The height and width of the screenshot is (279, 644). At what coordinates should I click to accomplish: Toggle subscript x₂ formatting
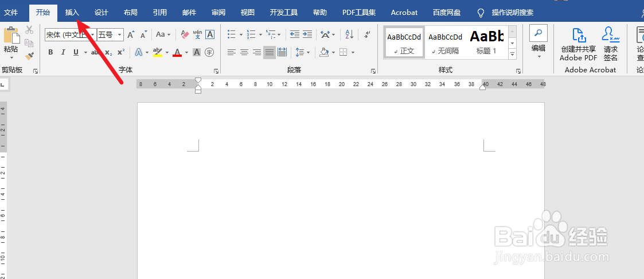pyautogui.click(x=108, y=52)
